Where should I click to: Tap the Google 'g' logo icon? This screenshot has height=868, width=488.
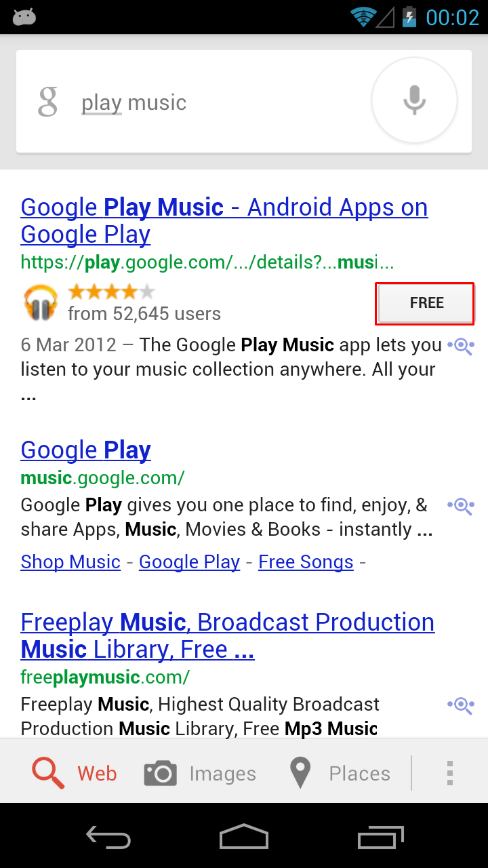tap(48, 102)
